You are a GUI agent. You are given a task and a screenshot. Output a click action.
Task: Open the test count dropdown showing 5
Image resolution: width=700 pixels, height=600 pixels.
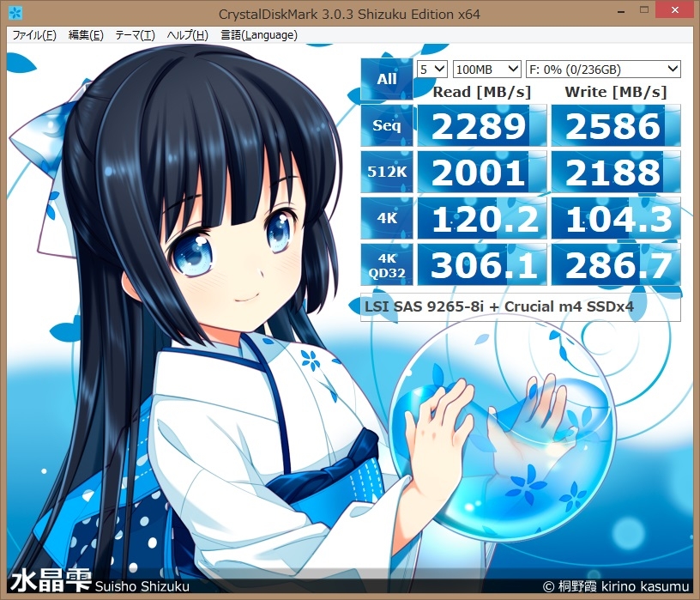pos(432,70)
